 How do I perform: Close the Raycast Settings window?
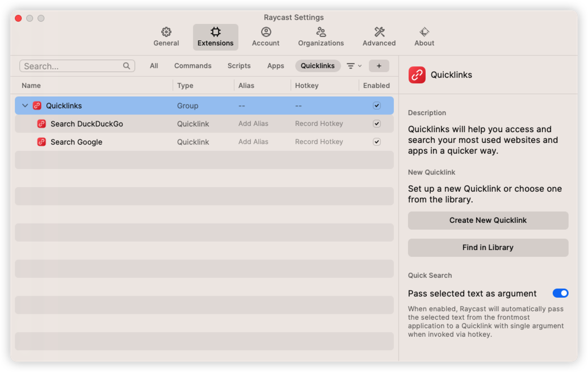tap(18, 18)
